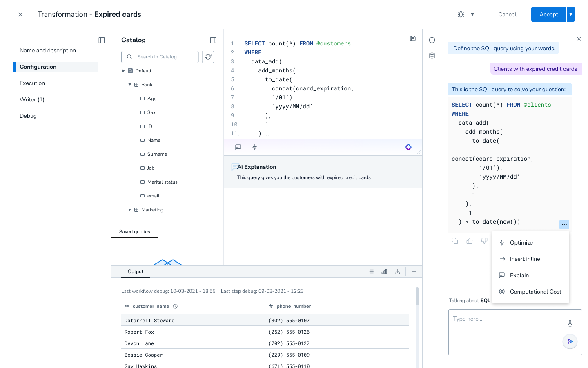Image resolution: width=588 pixels, height=368 pixels.
Task: Toggle the Catalog panel visibility
Action: 213,40
